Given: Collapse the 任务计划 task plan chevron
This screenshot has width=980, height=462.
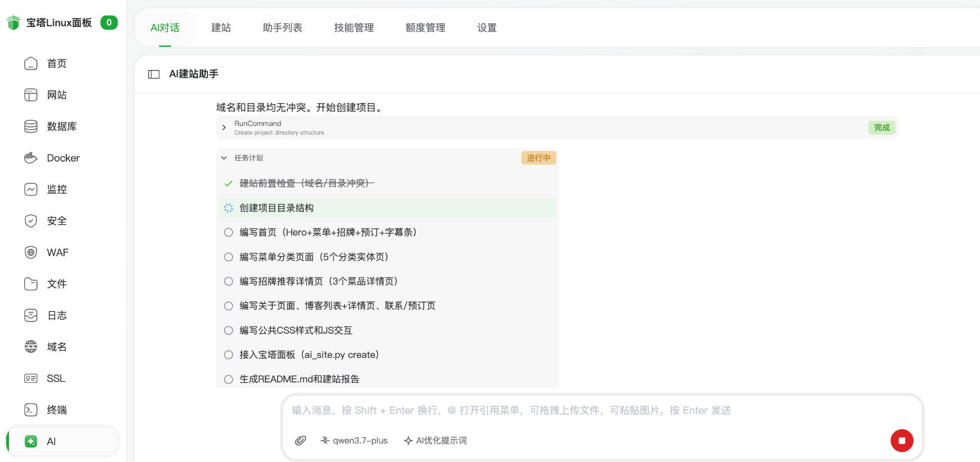Looking at the screenshot, I should pos(224,158).
